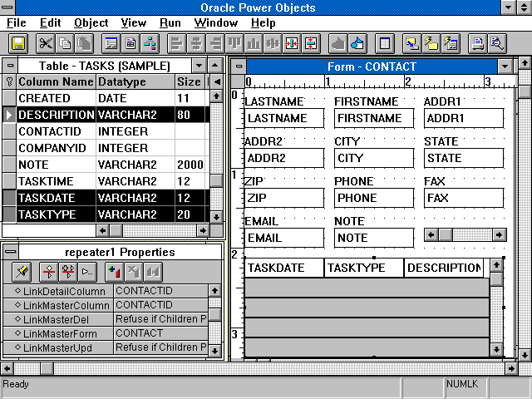Click the Copy icon in the toolbar

pyautogui.click(x=65, y=43)
